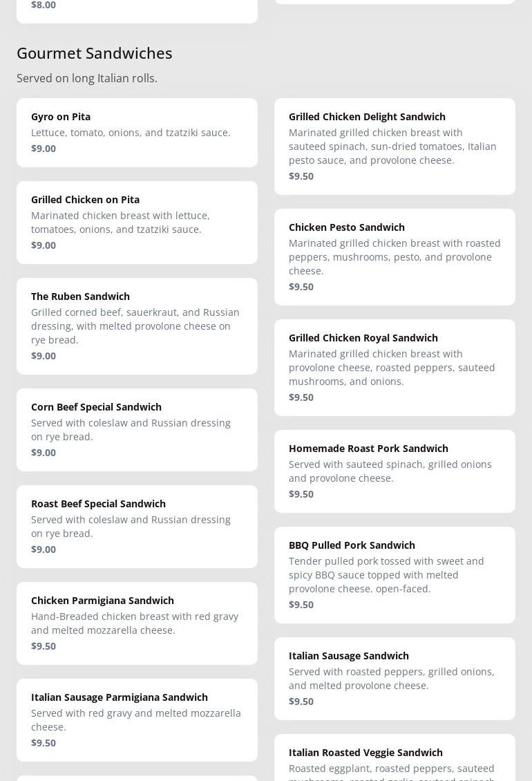Click The Ruben Sandwich description text

tap(135, 326)
